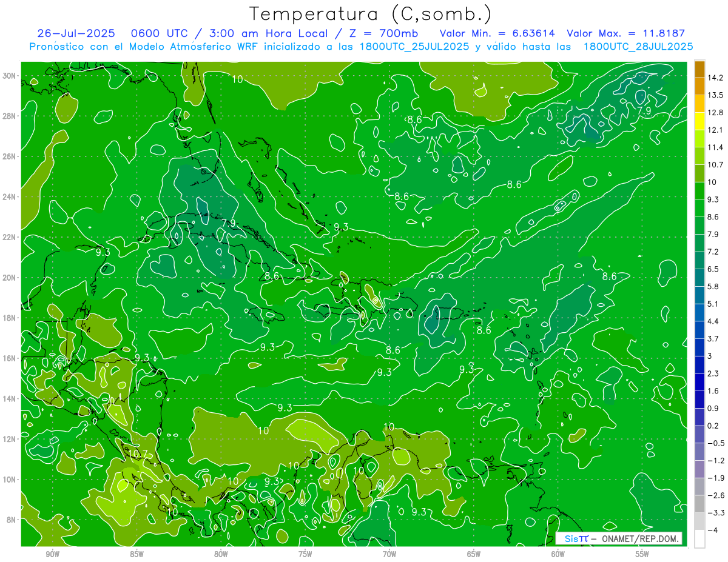Screen dimensions: 728x562
Task: Click the 3.7 value on the color scale
Action: tap(713, 339)
